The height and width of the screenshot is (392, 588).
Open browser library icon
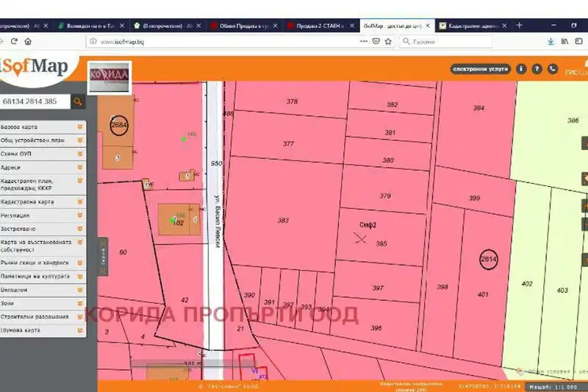pos(564,41)
